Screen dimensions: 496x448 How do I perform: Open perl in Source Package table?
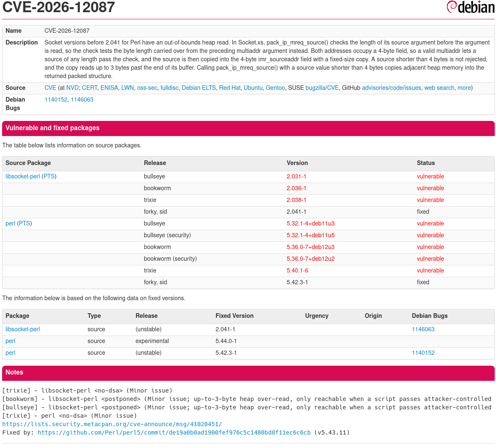(x=10, y=223)
